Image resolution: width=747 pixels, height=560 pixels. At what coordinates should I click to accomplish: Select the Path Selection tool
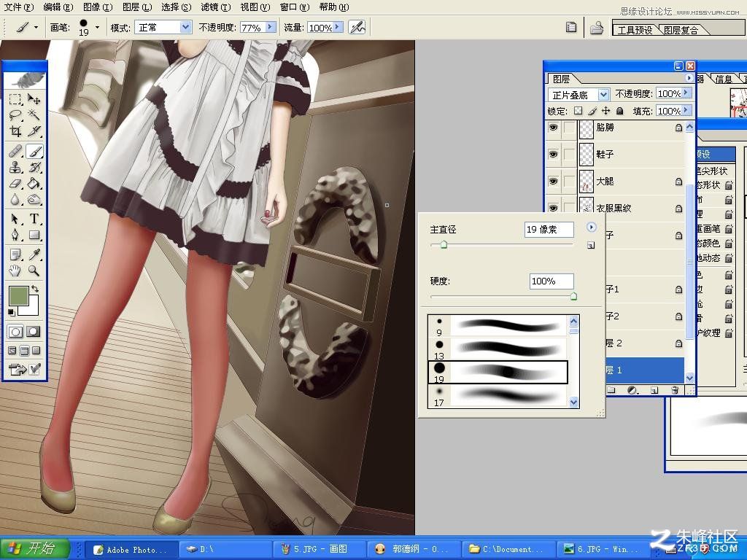pos(15,219)
